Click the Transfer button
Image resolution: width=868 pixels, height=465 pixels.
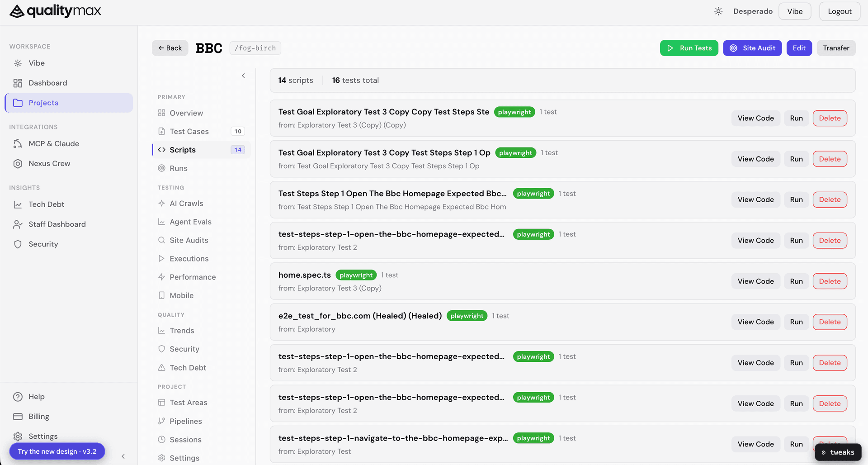[x=836, y=48]
